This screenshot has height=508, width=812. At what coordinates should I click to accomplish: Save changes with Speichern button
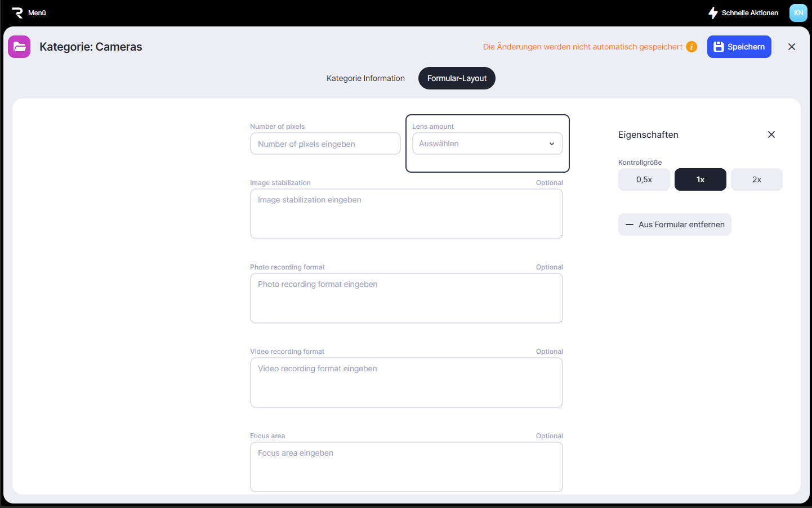point(739,47)
